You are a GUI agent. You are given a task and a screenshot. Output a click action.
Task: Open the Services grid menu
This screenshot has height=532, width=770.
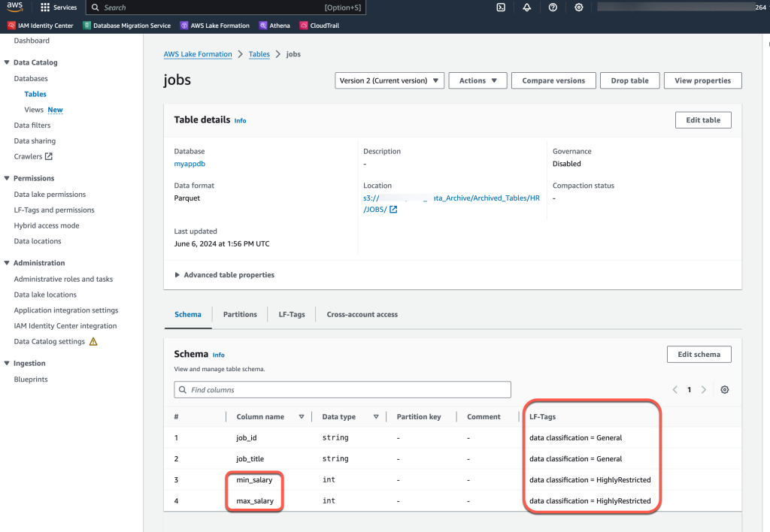click(x=59, y=8)
